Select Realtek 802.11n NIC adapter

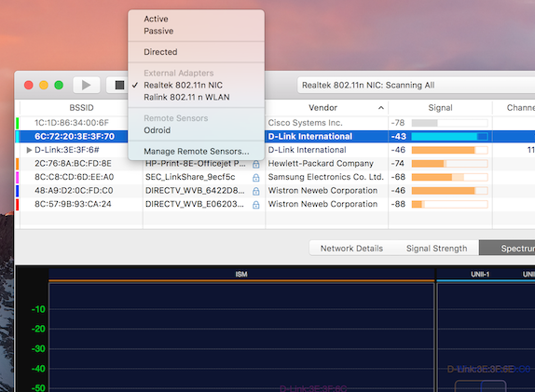(183, 85)
